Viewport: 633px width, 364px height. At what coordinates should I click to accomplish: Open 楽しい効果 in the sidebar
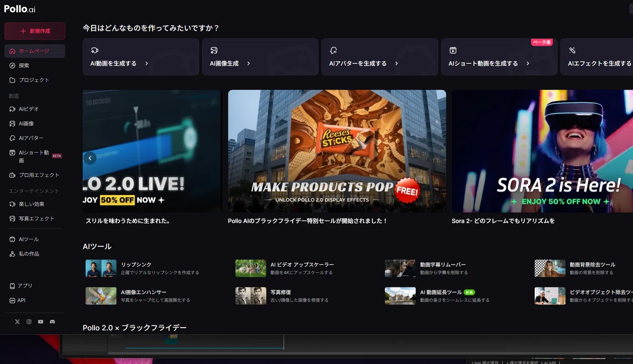tap(35, 204)
